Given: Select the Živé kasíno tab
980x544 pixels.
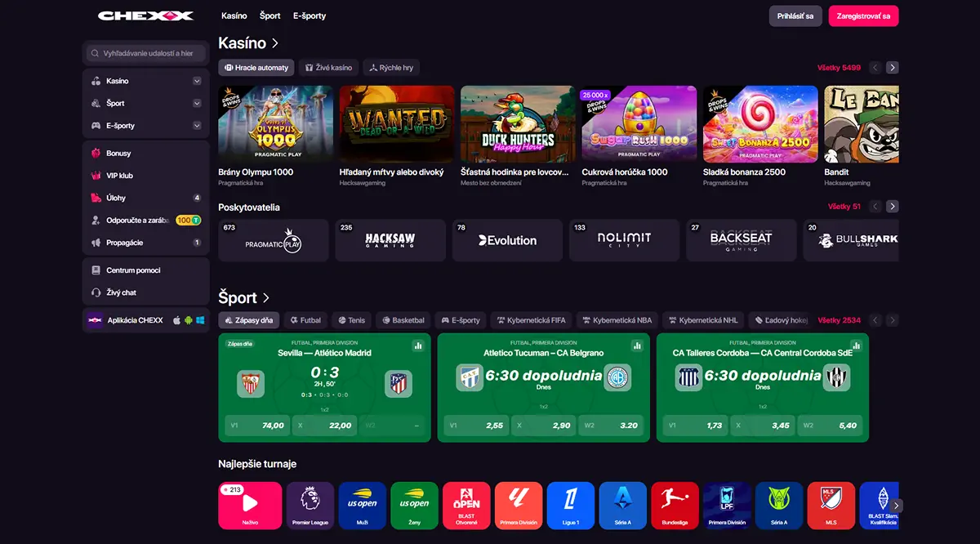Looking at the screenshot, I should coord(328,68).
